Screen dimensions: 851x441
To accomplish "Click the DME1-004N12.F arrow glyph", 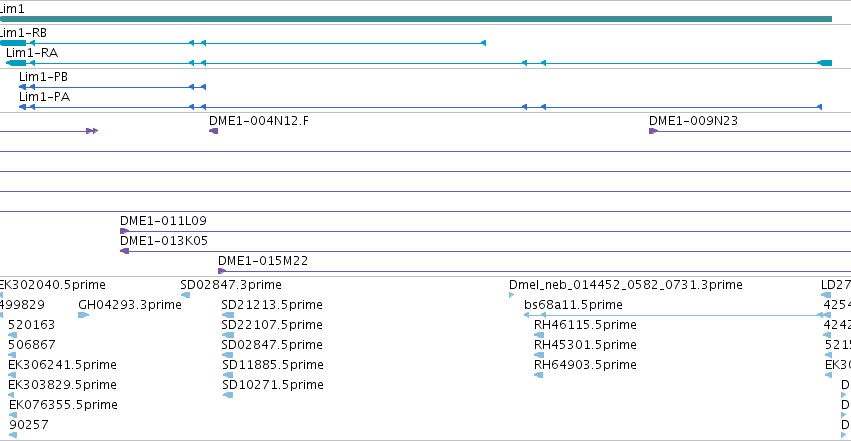I will (213, 131).
